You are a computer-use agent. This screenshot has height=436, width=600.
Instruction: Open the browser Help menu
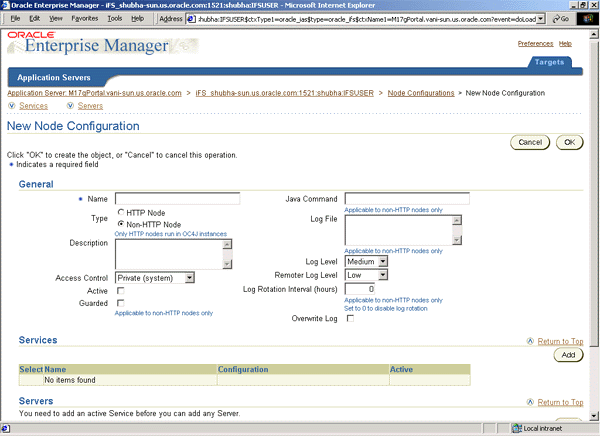tap(137, 18)
